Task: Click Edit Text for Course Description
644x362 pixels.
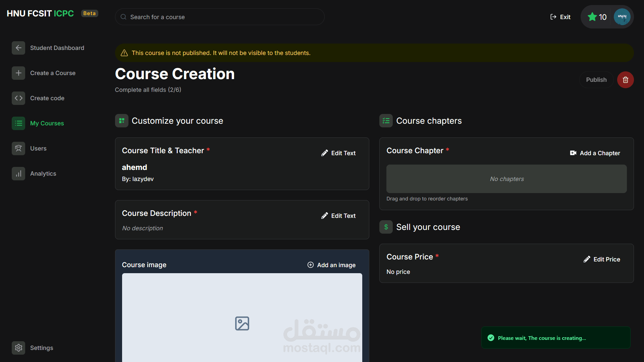Action: 338,216
